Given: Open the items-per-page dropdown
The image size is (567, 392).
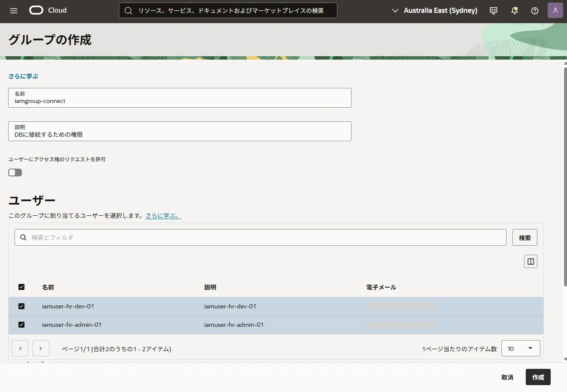Looking at the screenshot, I should [520, 349].
